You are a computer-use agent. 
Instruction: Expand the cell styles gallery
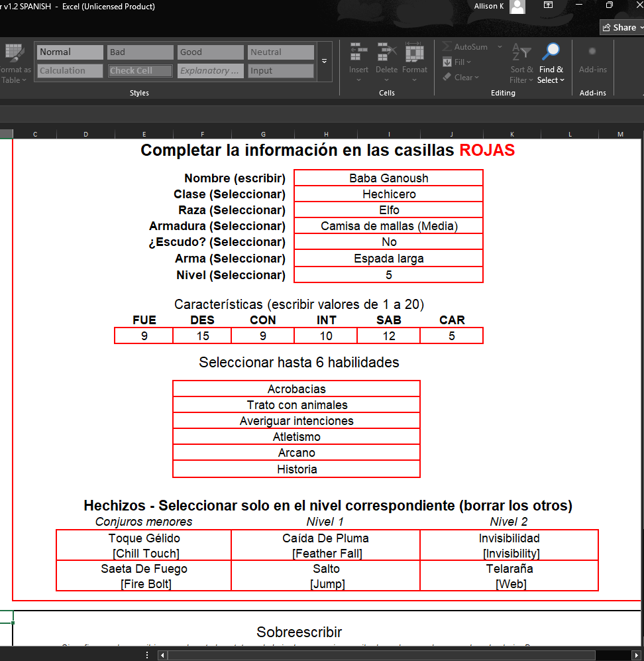click(324, 61)
